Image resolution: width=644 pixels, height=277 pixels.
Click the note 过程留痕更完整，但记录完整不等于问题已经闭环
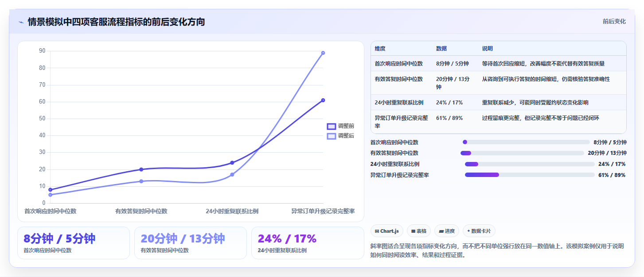pos(541,118)
